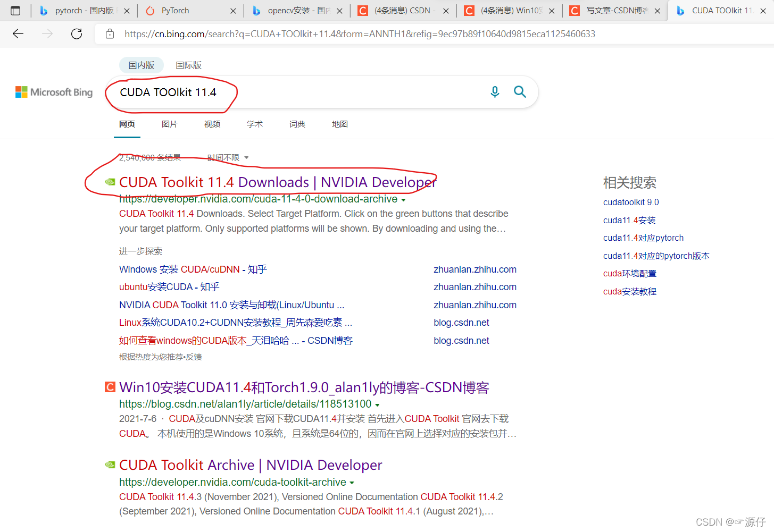
Task: Close the 'pytorch - 国内版' tab
Action: click(x=127, y=11)
